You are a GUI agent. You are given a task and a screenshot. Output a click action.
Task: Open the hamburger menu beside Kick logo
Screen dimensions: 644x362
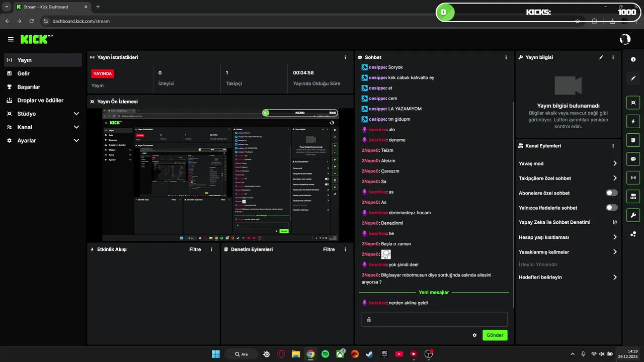(11, 39)
